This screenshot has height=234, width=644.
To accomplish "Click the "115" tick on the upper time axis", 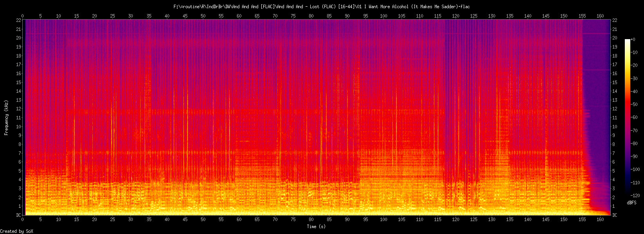I will 438,16.
